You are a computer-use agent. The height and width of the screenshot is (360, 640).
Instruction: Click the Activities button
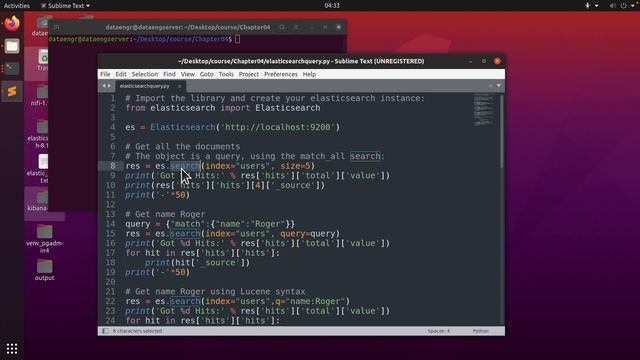(17, 6)
